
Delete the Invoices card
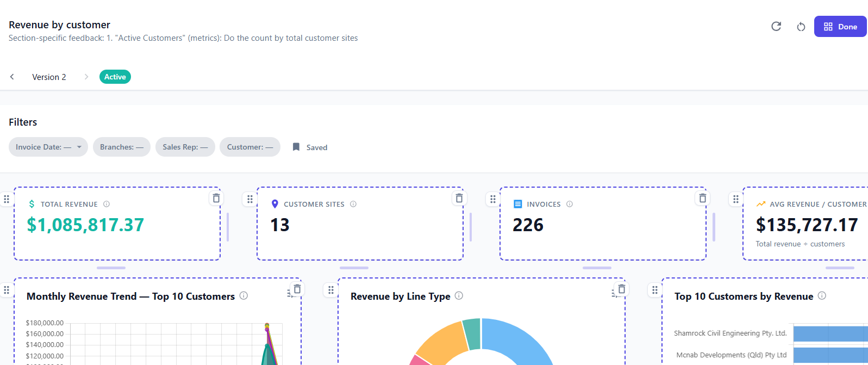coord(703,198)
